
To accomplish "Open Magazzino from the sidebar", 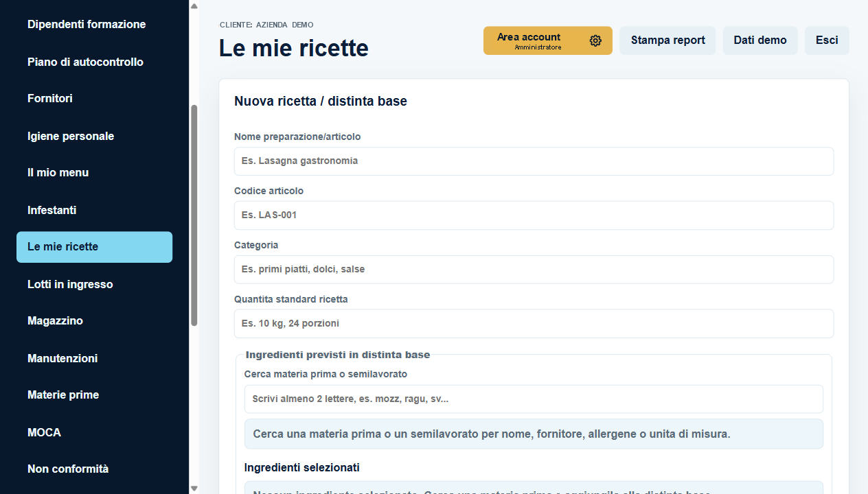I will [94, 321].
